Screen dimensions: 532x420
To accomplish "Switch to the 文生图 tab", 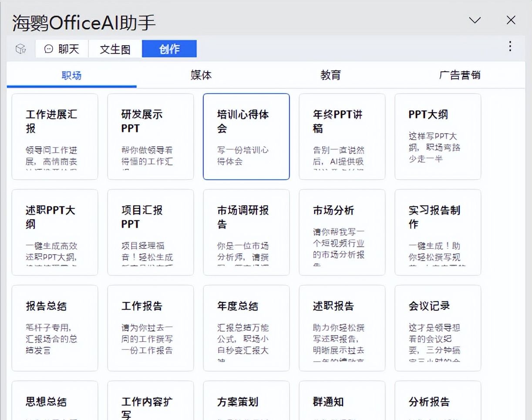I will (x=115, y=49).
